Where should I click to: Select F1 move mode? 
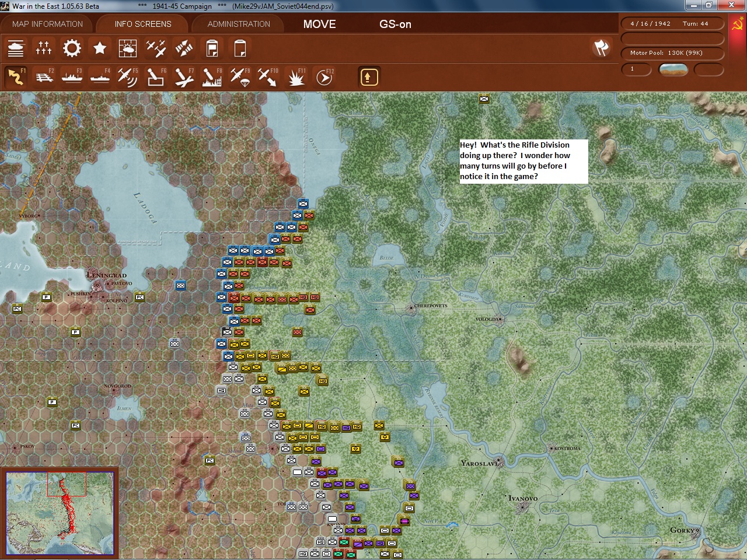[16, 76]
